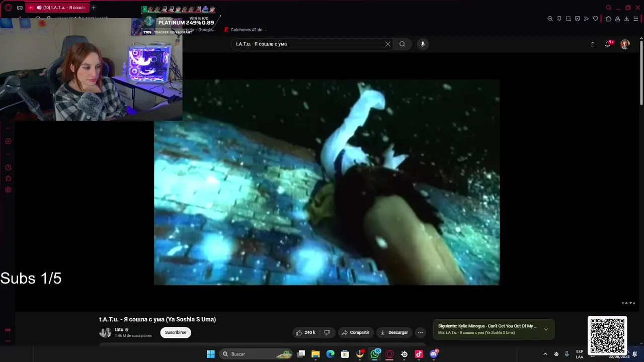
Task: Open Task View on the taskbar
Action: (301, 354)
